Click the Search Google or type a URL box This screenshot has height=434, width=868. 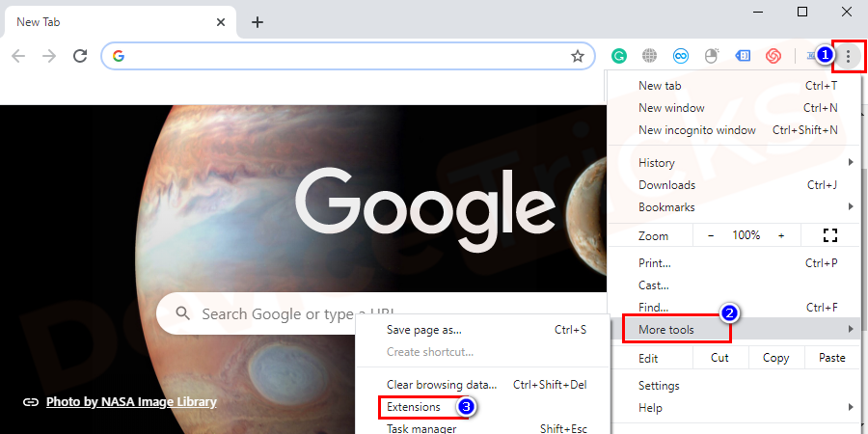382,313
